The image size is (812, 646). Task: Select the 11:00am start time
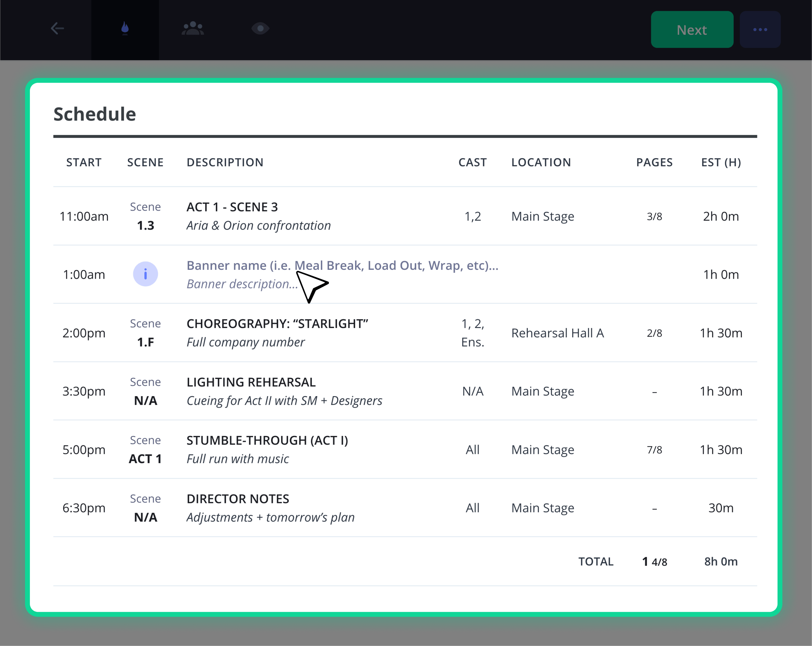coord(84,217)
